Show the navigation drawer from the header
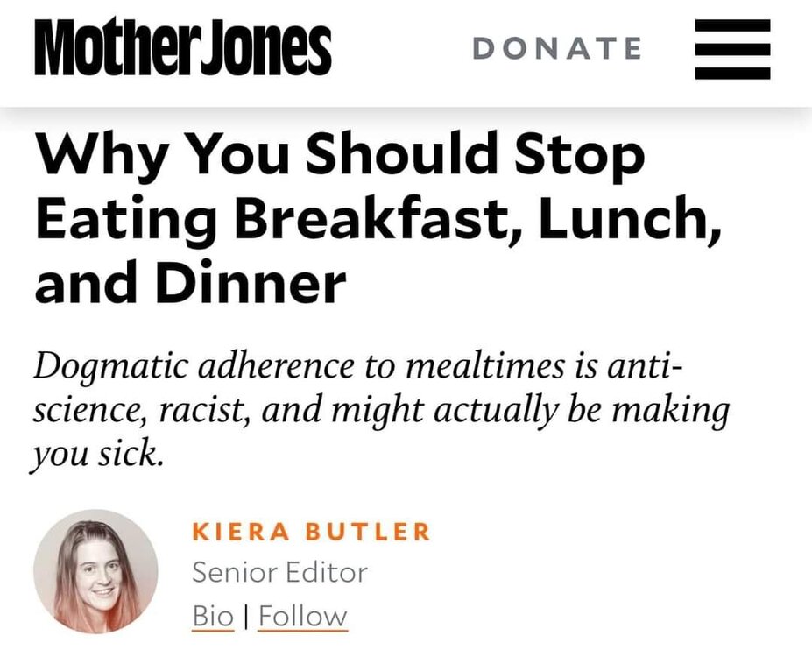 (732, 49)
